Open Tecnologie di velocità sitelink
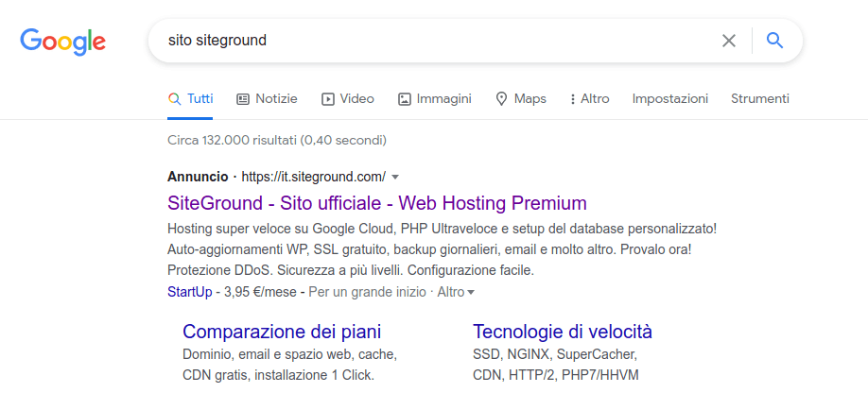 (563, 332)
